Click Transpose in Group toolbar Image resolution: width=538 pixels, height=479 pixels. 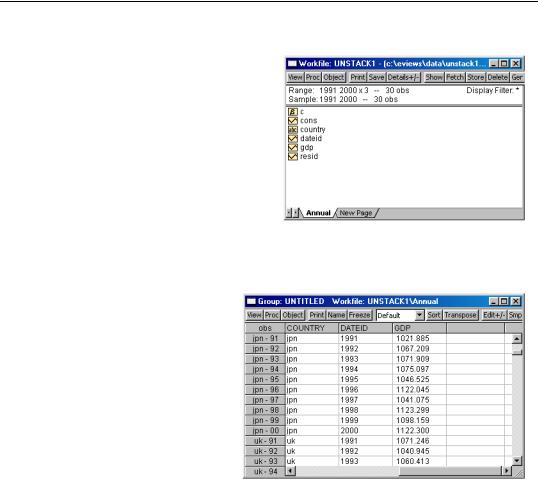(460, 315)
